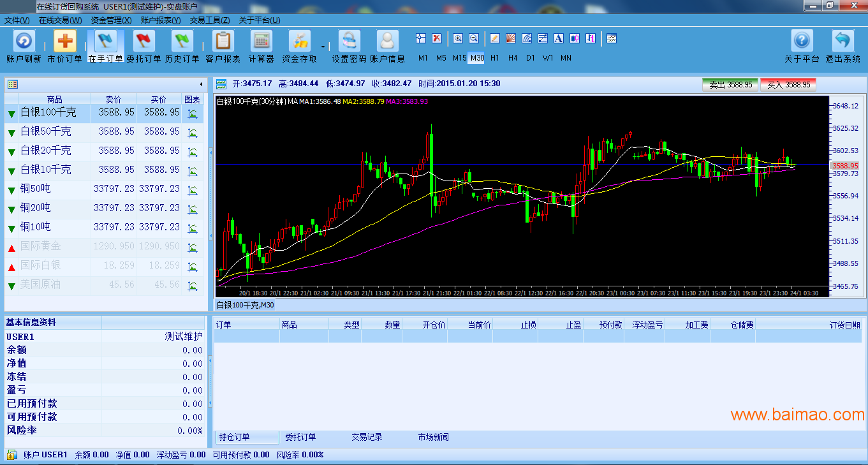Click the red X delete drawing tool

coord(437,38)
